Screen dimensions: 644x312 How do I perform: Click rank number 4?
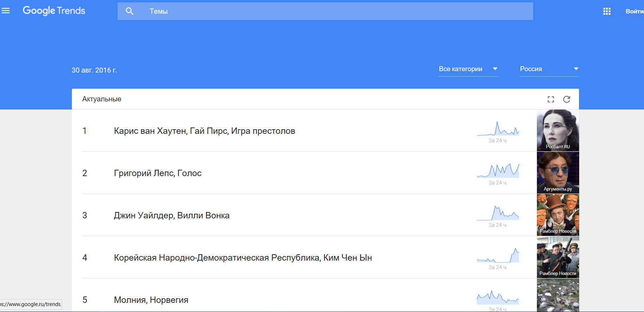pos(85,258)
